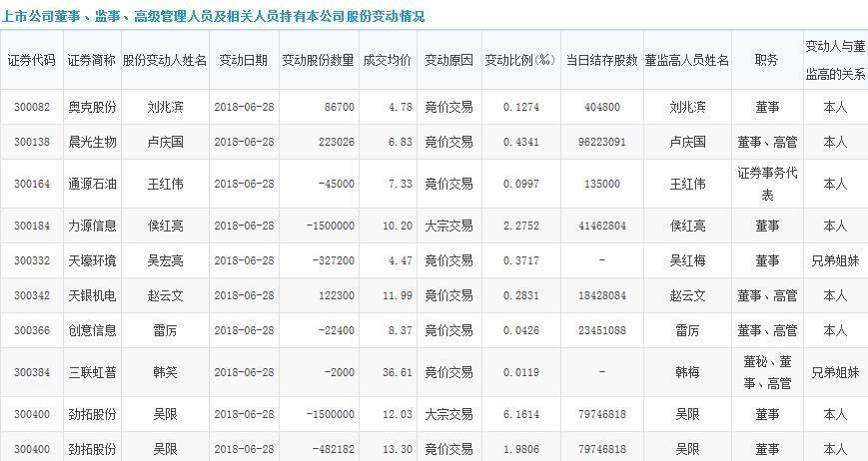Image resolution: width=868 pixels, height=461 pixels.
Task: Select stock code 300332
Action: [32, 260]
